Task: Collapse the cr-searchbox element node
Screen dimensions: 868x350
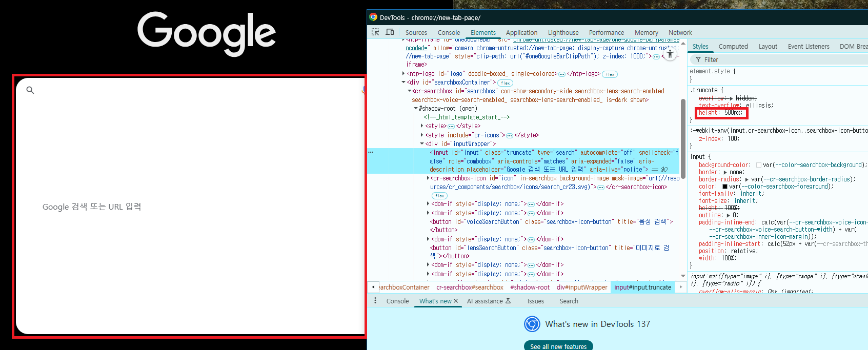Action: click(x=409, y=91)
